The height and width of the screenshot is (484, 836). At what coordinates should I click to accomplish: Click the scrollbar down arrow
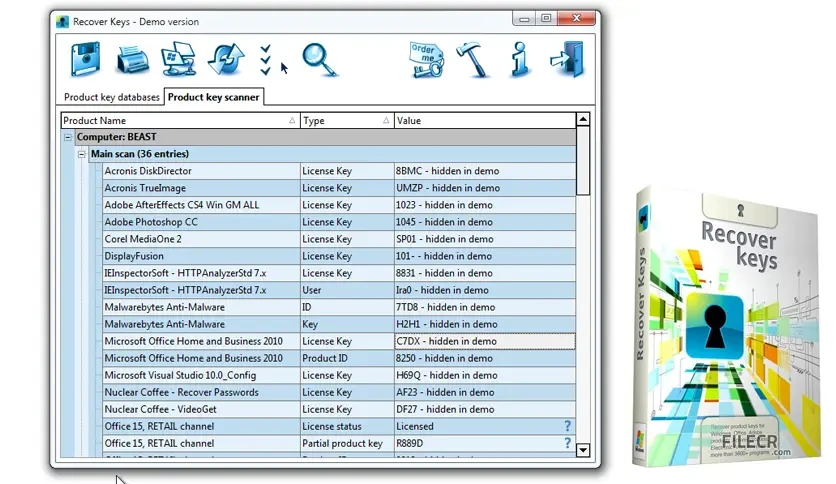coord(583,450)
